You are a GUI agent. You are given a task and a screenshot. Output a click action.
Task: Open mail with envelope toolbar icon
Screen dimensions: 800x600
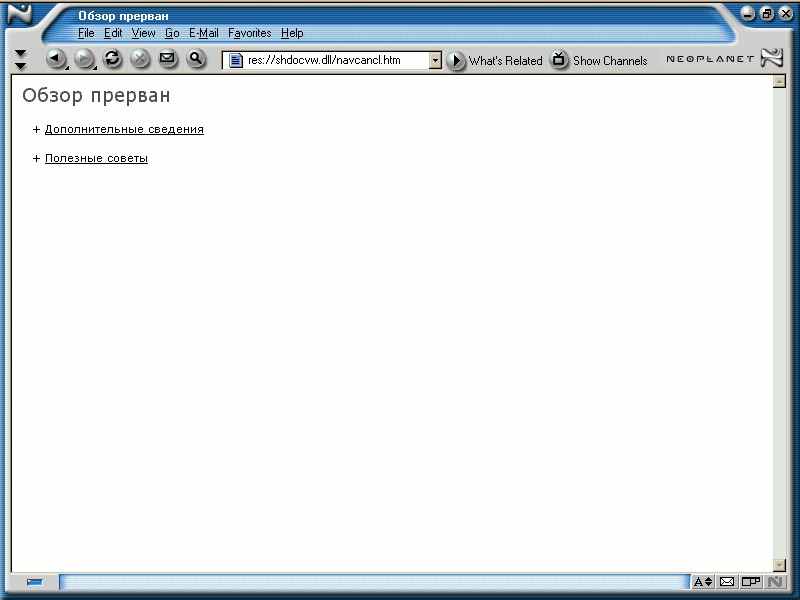167,59
